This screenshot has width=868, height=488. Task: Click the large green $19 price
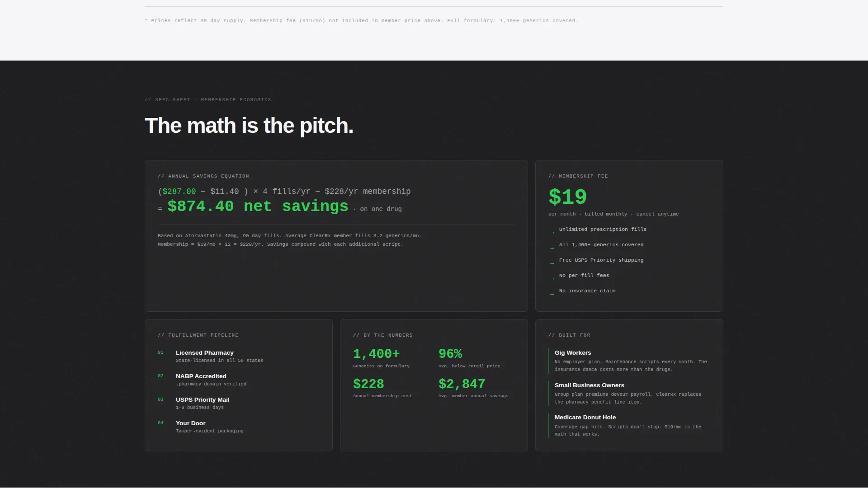(x=567, y=197)
